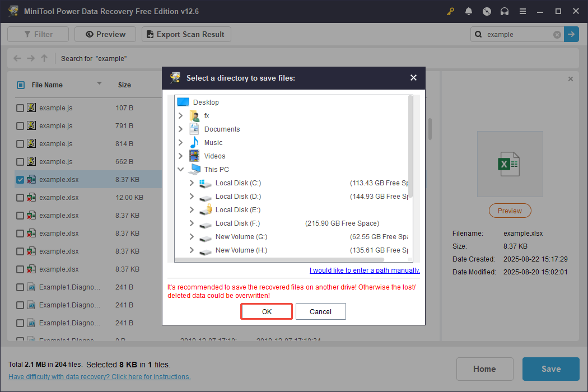Viewport: 588px width, 392px height.
Task: Contact support via the headset icon
Action: tap(505, 11)
